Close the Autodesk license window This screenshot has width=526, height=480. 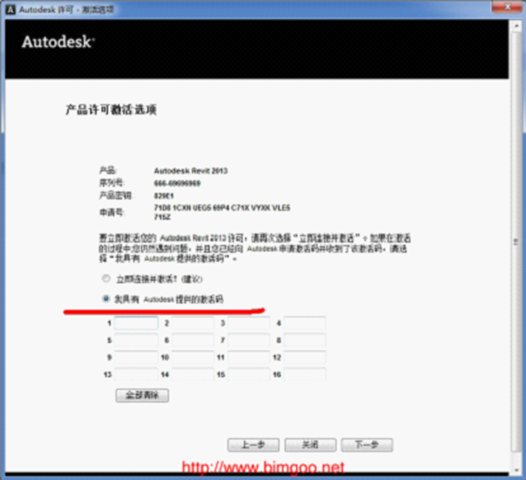pos(508,7)
